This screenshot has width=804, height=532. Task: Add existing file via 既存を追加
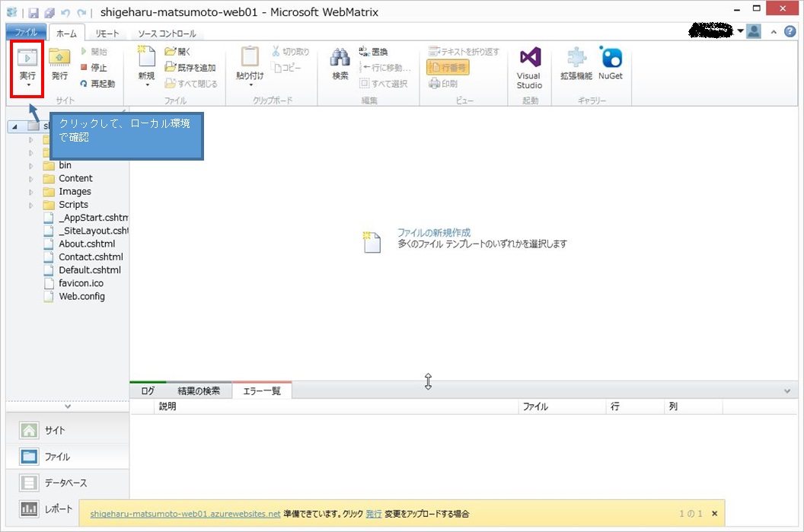tap(190, 67)
